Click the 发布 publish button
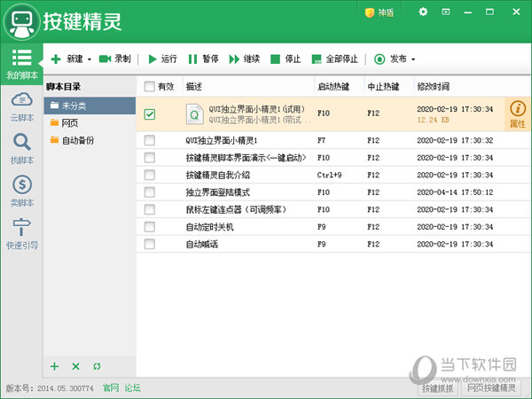The image size is (532, 399). (390, 59)
